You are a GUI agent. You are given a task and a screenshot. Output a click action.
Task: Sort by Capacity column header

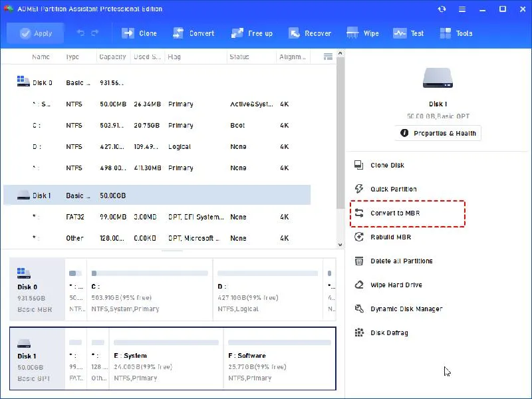(112, 57)
